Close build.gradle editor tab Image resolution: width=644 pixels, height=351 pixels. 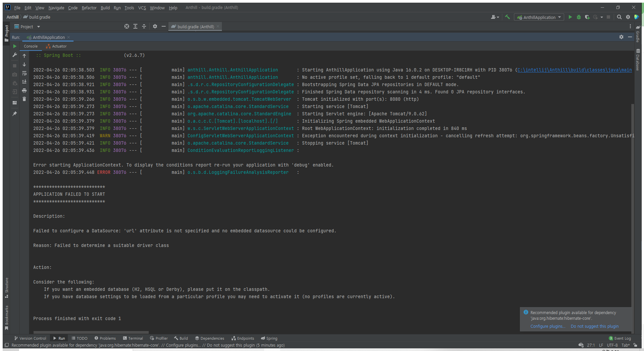tap(218, 27)
